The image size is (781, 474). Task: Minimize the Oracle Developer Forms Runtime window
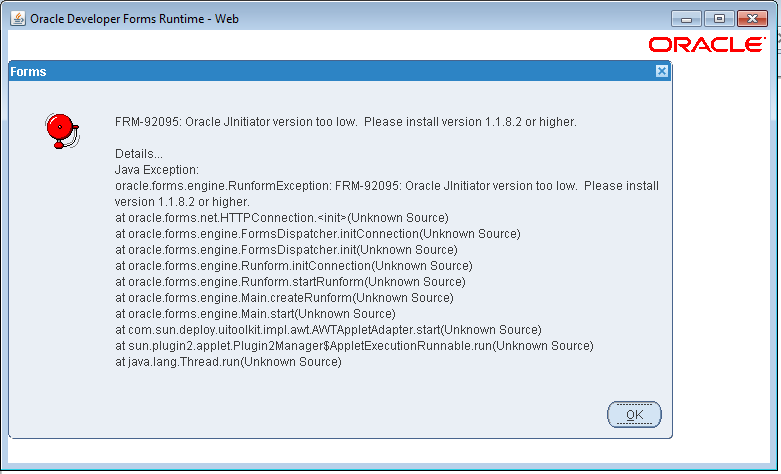686,19
